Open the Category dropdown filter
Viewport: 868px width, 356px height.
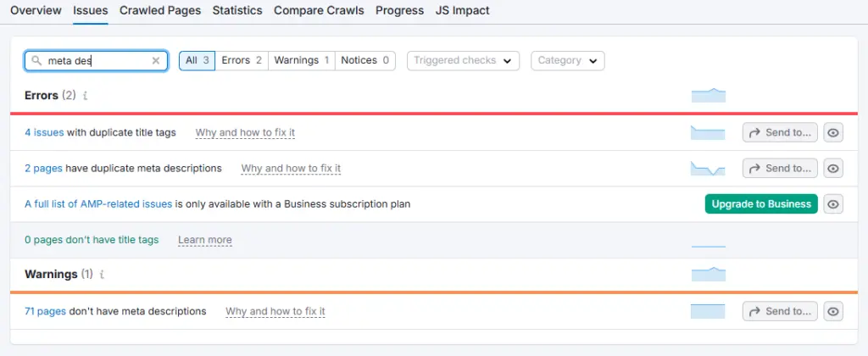click(x=567, y=61)
